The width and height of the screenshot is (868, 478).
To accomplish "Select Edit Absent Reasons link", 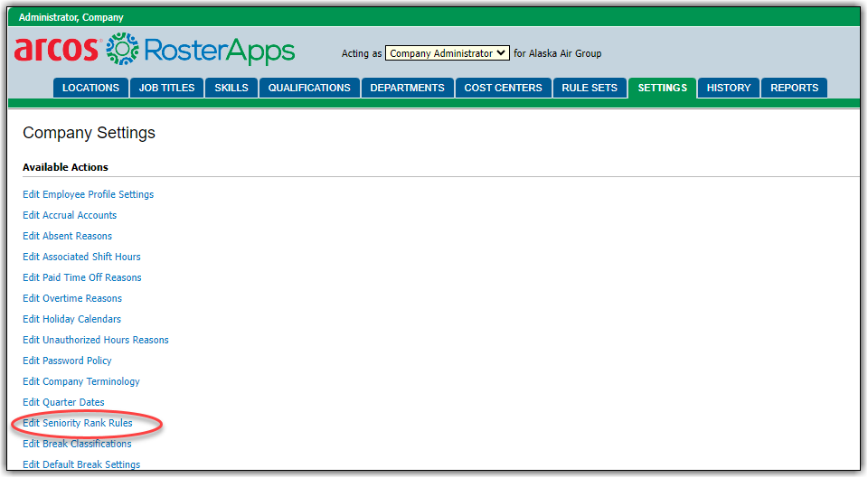I will coord(67,236).
